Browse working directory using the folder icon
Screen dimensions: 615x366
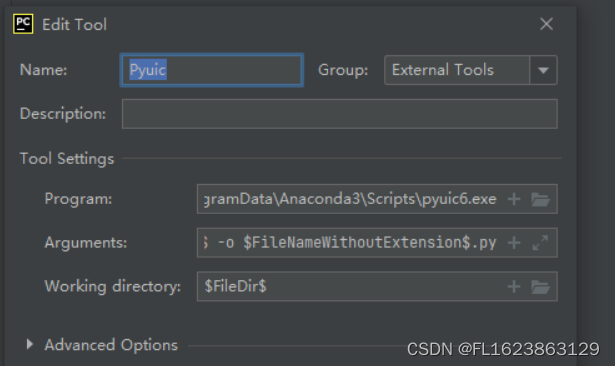pyautogui.click(x=540, y=287)
